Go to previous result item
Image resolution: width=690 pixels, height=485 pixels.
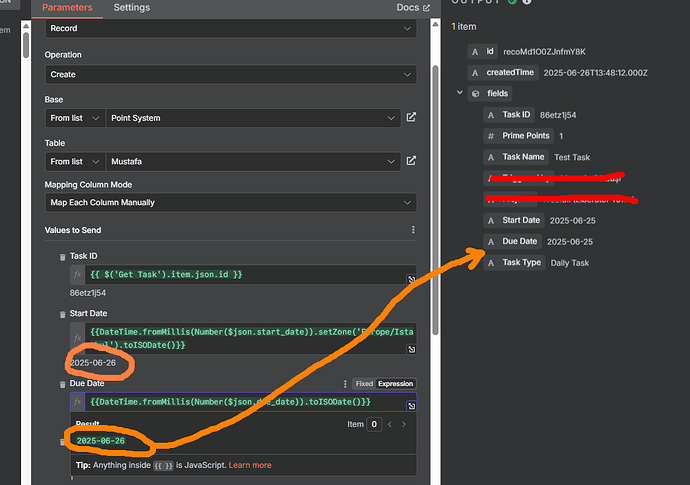click(390, 424)
